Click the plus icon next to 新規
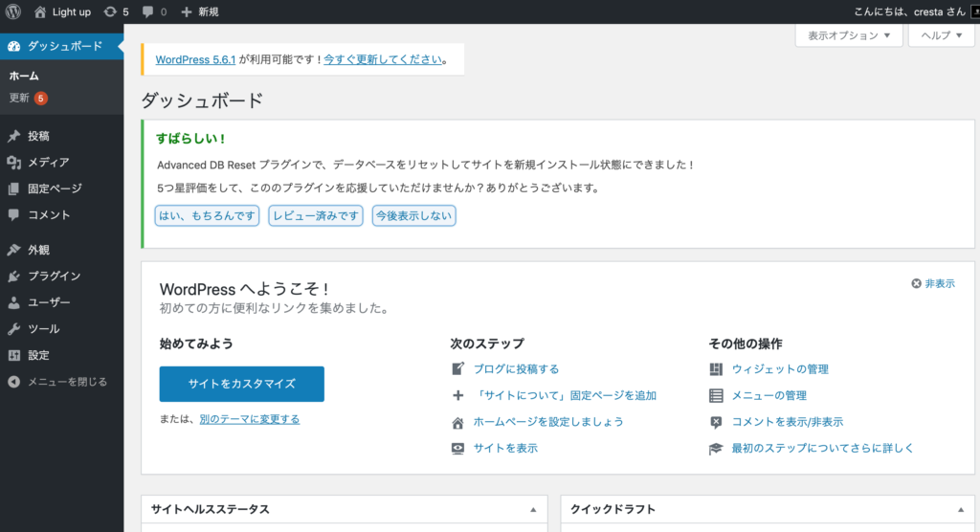Viewport: 980px width, 532px height. click(x=187, y=11)
